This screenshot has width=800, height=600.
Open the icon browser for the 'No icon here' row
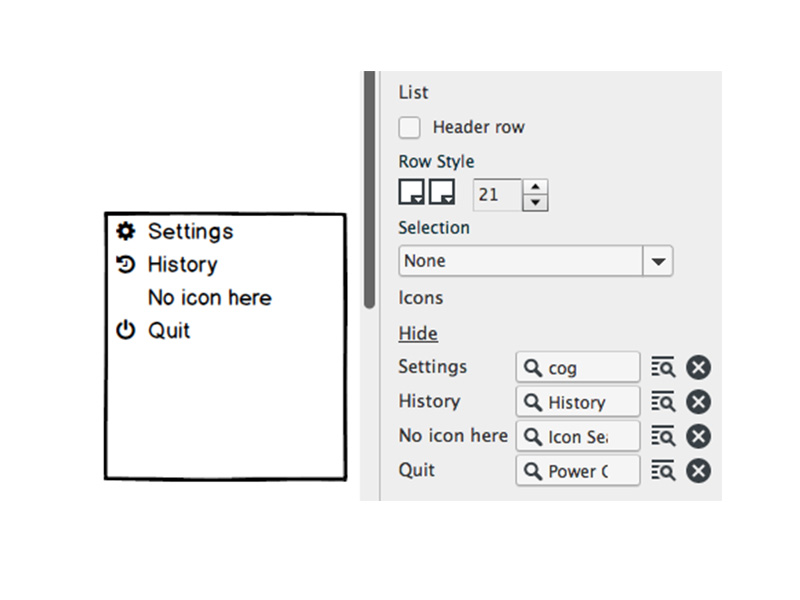[664, 436]
